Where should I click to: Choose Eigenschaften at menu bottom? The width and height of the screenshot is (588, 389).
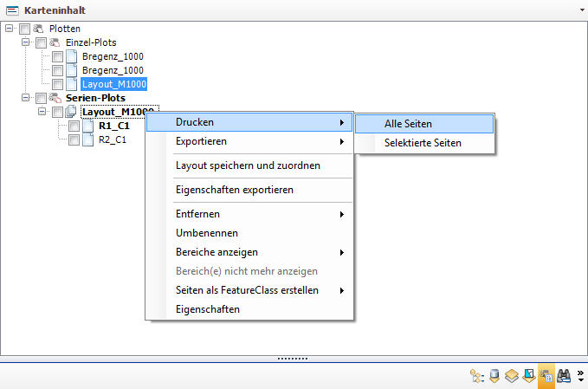coord(249,309)
